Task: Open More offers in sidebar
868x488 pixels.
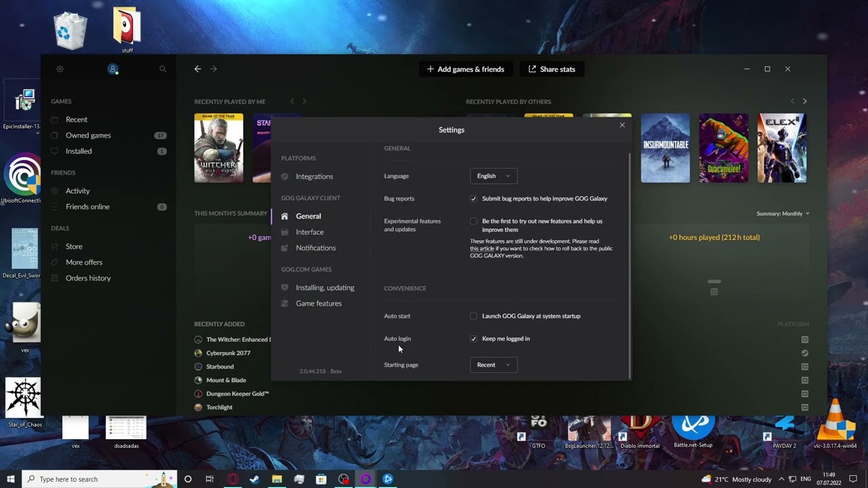Action: point(84,262)
